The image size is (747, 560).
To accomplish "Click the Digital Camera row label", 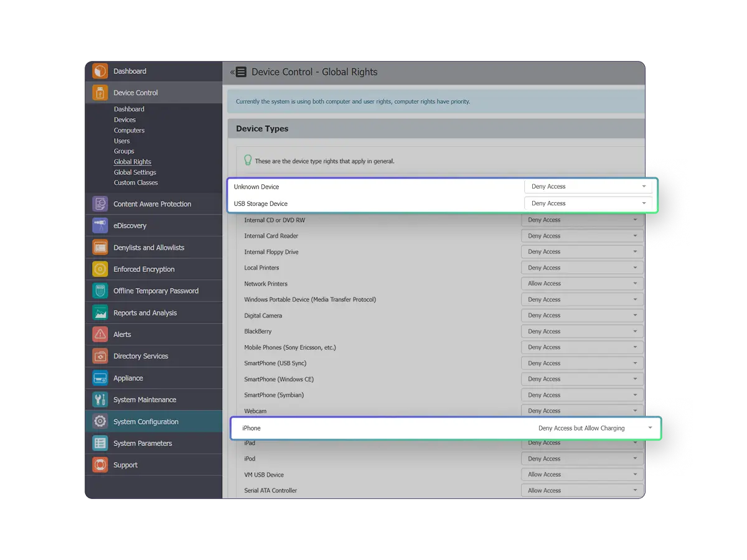I will [x=263, y=315].
